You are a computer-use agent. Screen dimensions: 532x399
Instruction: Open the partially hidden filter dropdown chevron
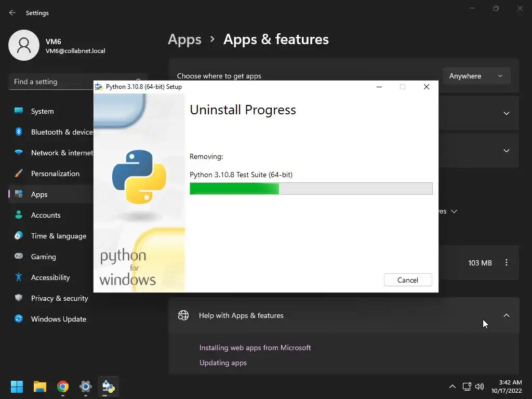(454, 211)
